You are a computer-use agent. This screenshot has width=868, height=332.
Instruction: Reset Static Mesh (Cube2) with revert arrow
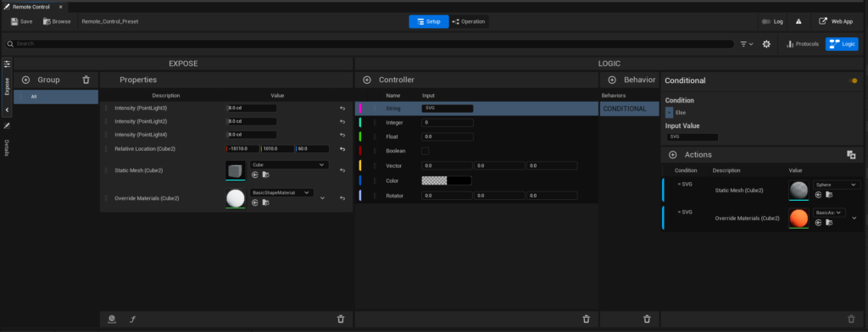click(342, 170)
